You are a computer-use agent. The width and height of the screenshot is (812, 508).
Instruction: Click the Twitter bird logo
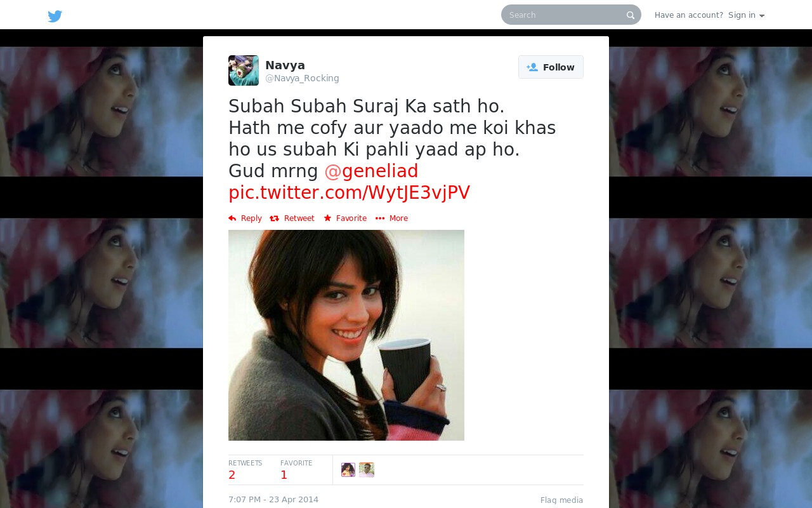55,16
